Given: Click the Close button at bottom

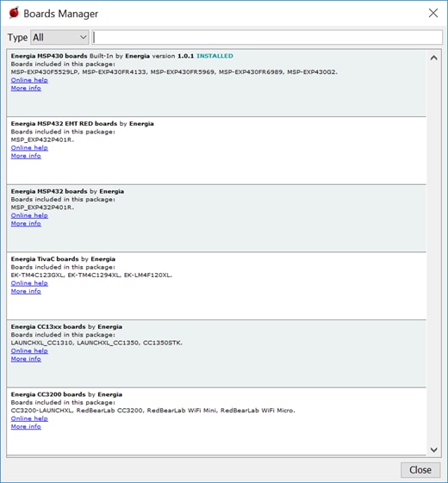Looking at the screenshot, I should point(420,470).
